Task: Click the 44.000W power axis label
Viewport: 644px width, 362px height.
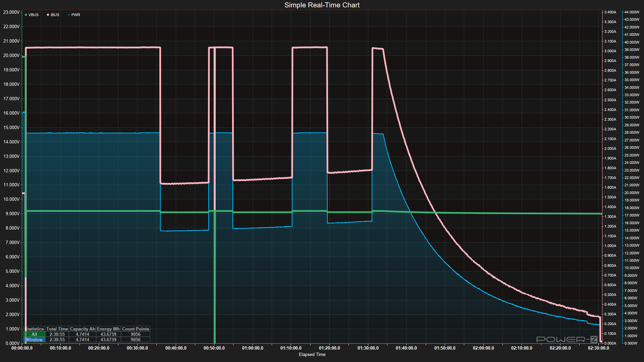Action: 632,12
